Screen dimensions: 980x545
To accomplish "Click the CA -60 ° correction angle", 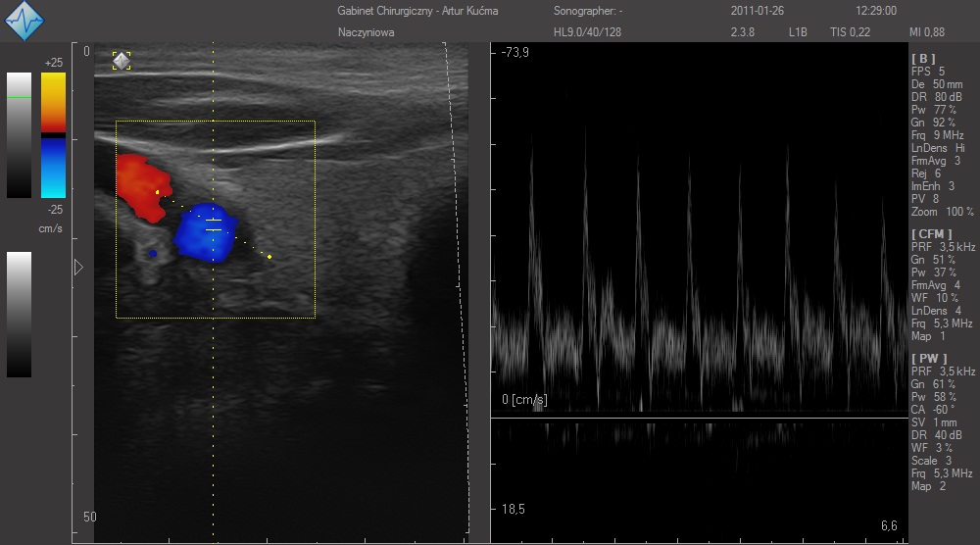I will pyautogui.click(x=933, y=410).
